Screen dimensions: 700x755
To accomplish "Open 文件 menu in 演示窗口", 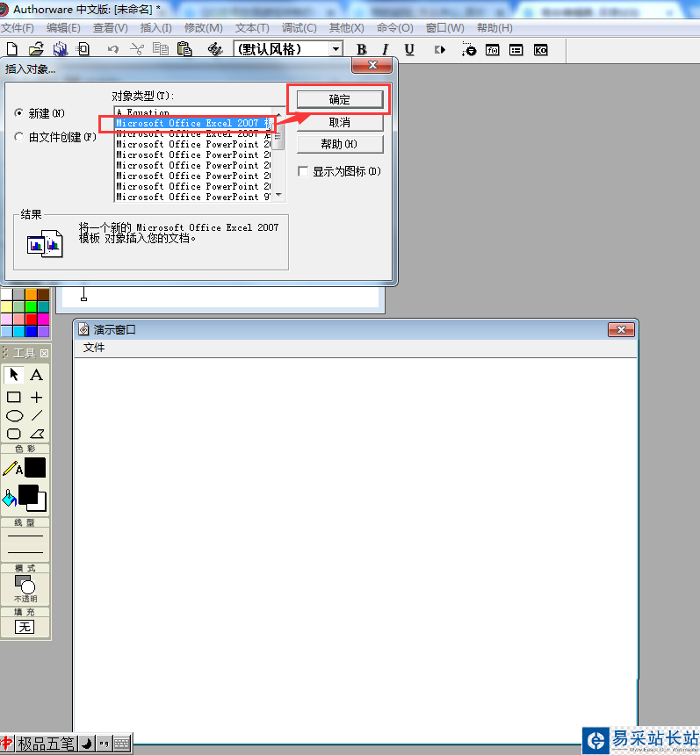I will click(94, 347).
